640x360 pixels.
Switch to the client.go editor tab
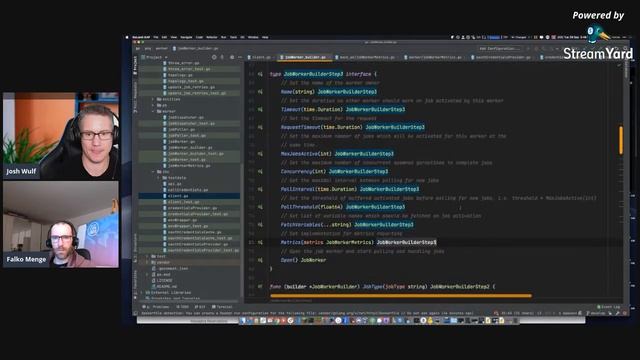pyautogui.click(x=260, y=58)
